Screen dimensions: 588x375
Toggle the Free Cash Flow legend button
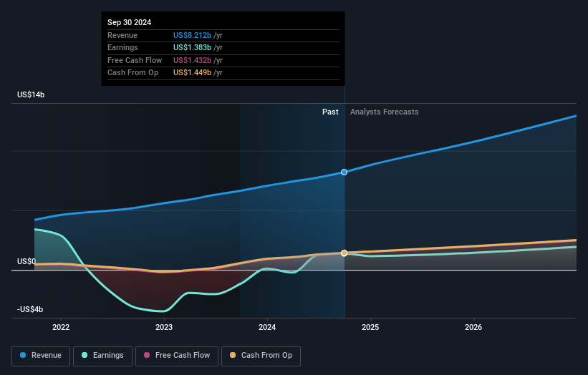(177, 356)
